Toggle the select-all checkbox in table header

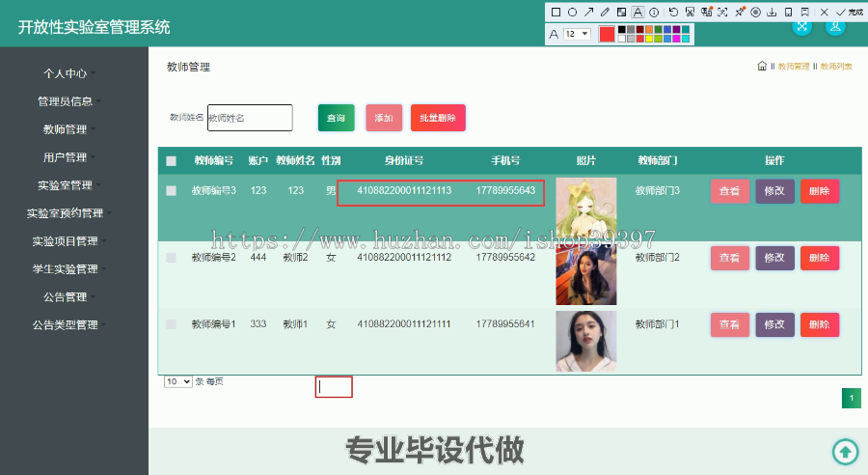tap(171, 160)
